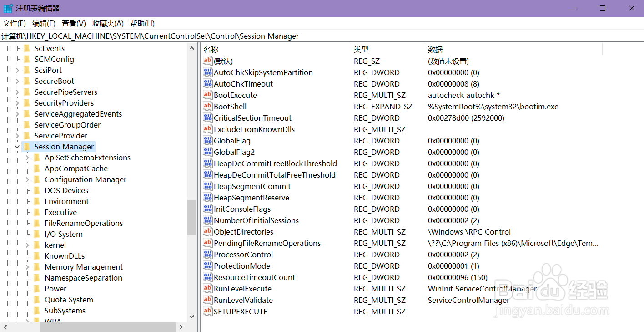Image resolution: width=644 pixels, height=332 pixels.
Task: Click the BootExecute string icon
Action: [x=207, y=95]
